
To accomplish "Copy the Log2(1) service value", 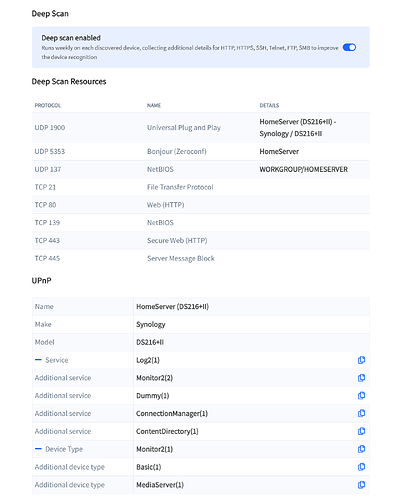I will (x=361, y=360).
